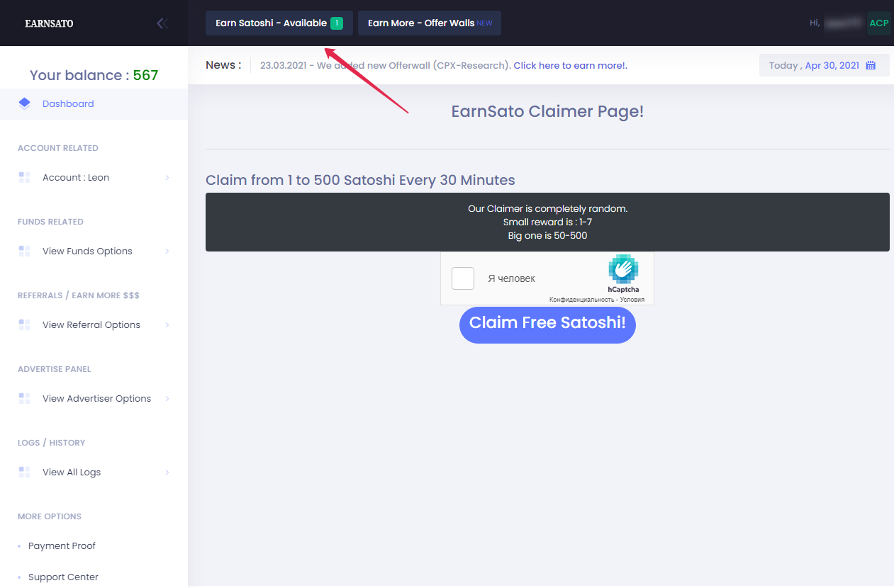Viewport: 894px width, 588px height.
Task: Go to Support Center
Action: [x=63, y=577]
